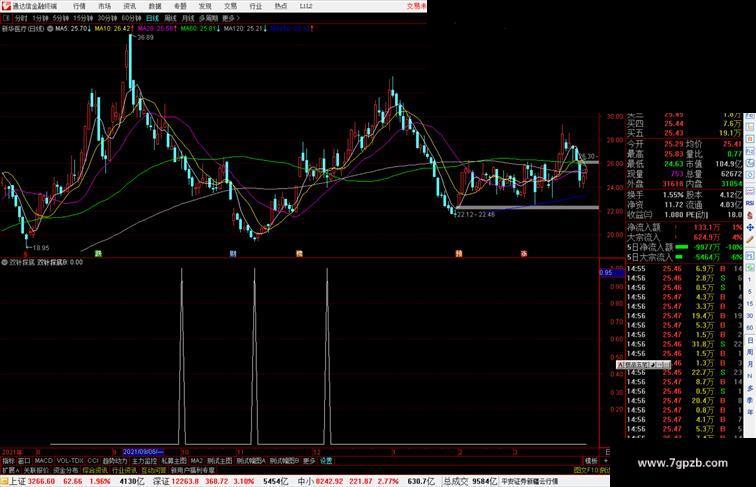Select sidebar 多 period button
Image resolution: width=756 pixels, height=487 pixels.
click(750, 388)
